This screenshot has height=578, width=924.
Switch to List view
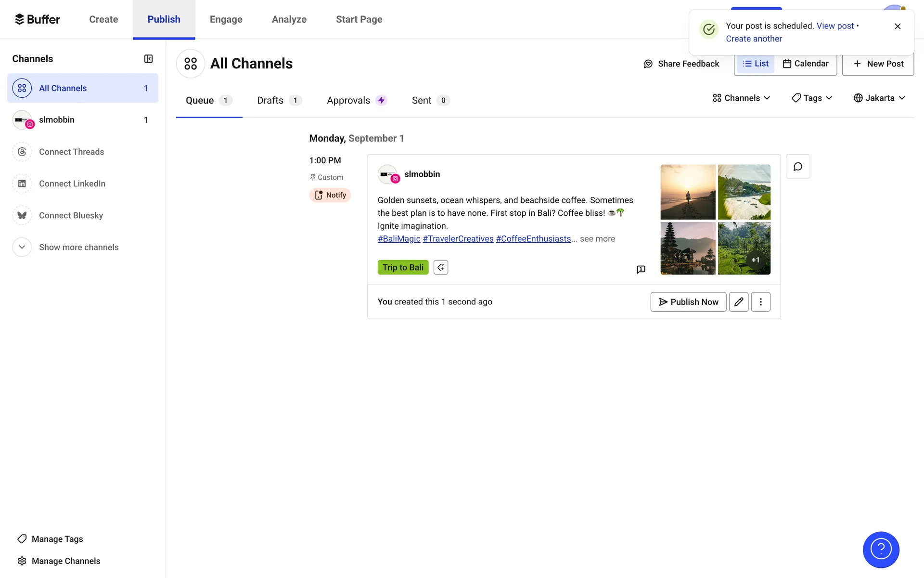tap(756, 64)
